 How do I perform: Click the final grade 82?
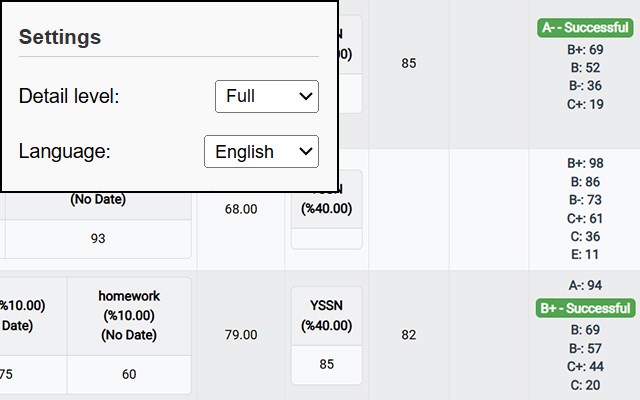(409, 335)
